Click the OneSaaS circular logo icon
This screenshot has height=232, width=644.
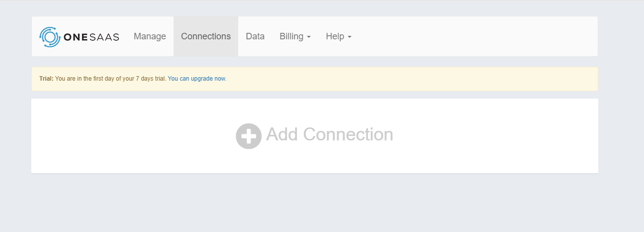[50, 37]
